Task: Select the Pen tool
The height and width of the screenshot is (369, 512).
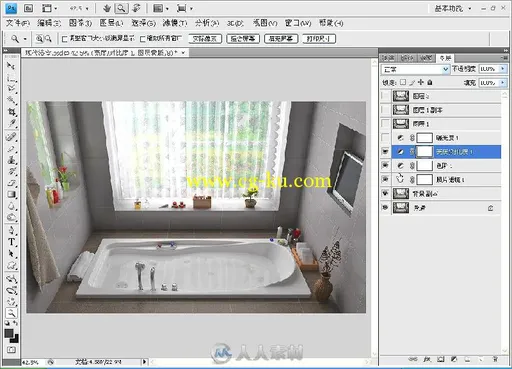Action: coord(11,230)
